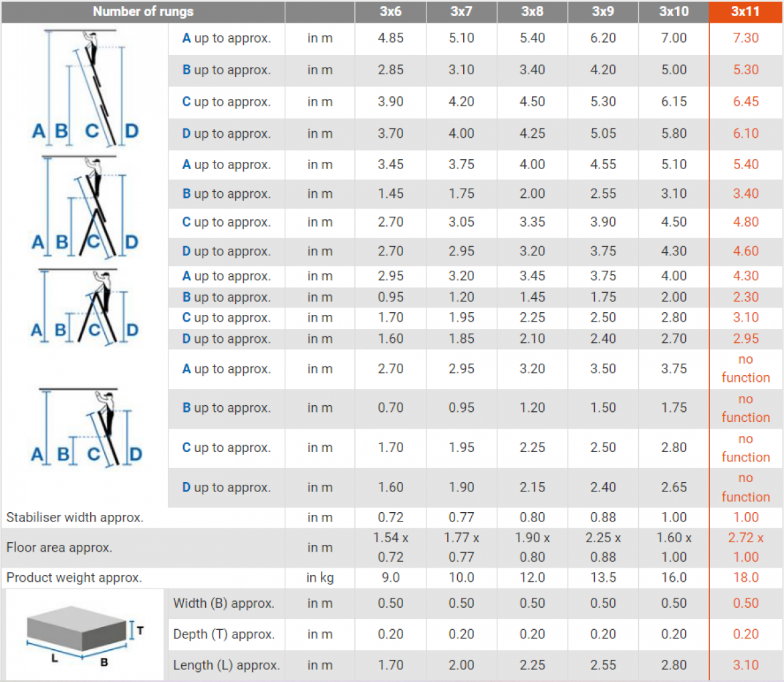The height and width of the screenshot is (682, 784).
Task: Click the Number of rungs header
Action: tap(143, 11)
